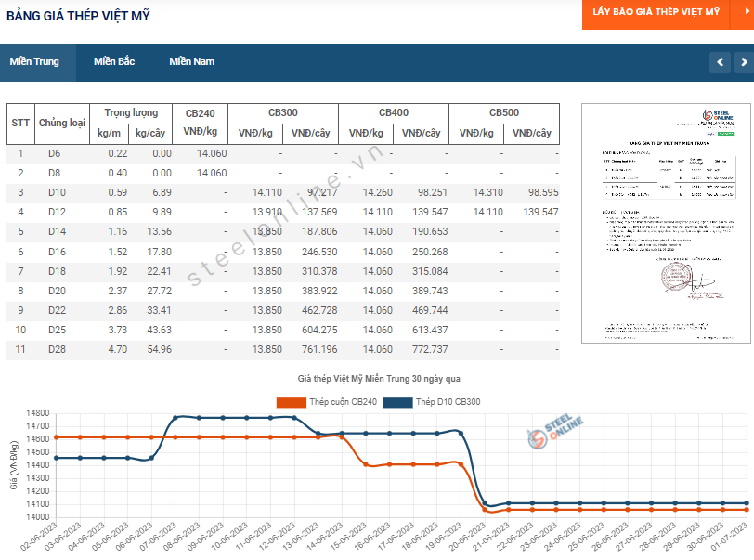Click the 310.378 value in D18 row
The image size is (754, 560).
point(319,272)
